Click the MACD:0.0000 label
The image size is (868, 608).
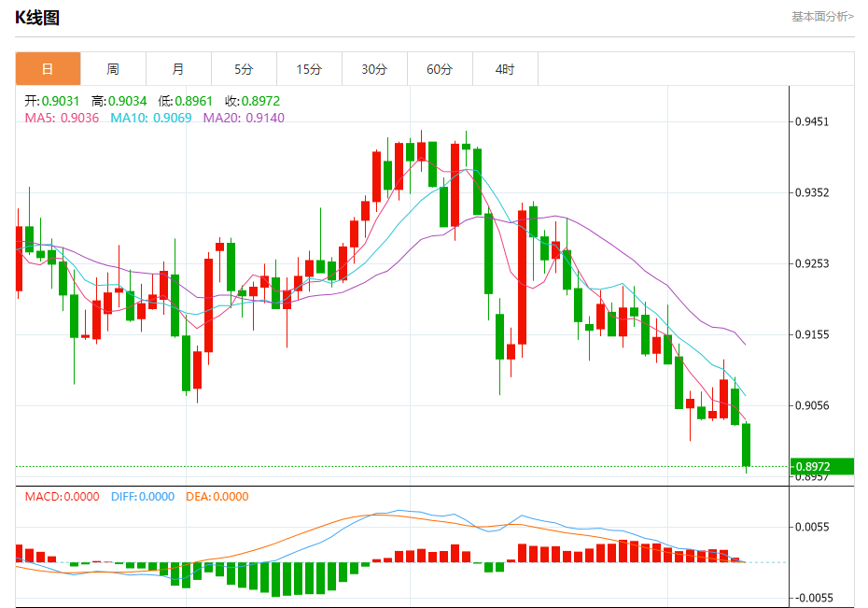(x=62, y=497)
